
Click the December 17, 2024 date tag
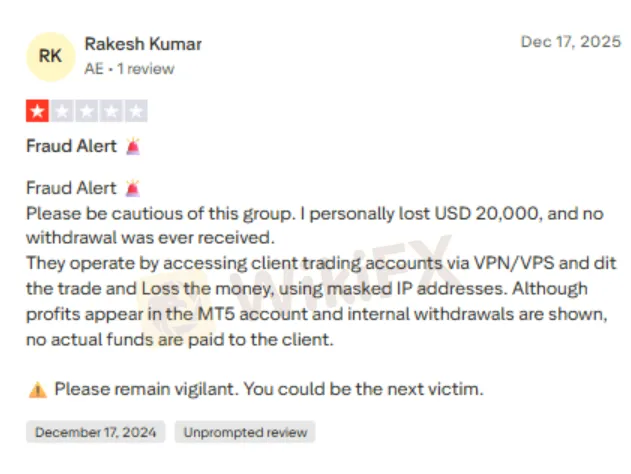click(96, 432)
